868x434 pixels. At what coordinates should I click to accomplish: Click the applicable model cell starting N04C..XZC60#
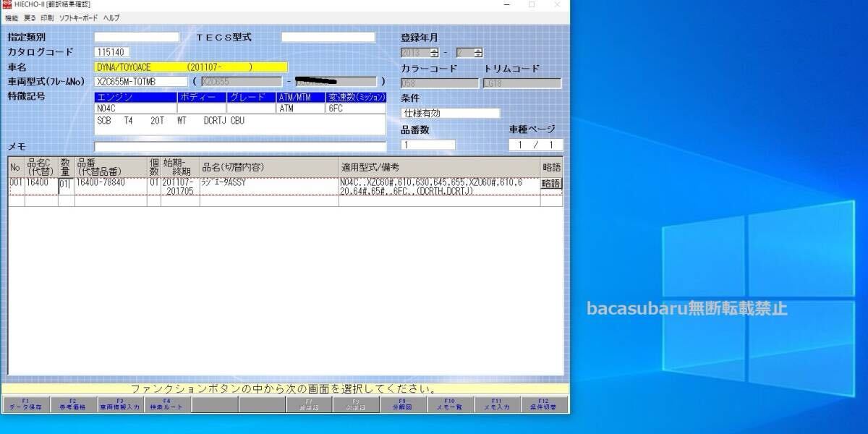click(x=439, y=187)
